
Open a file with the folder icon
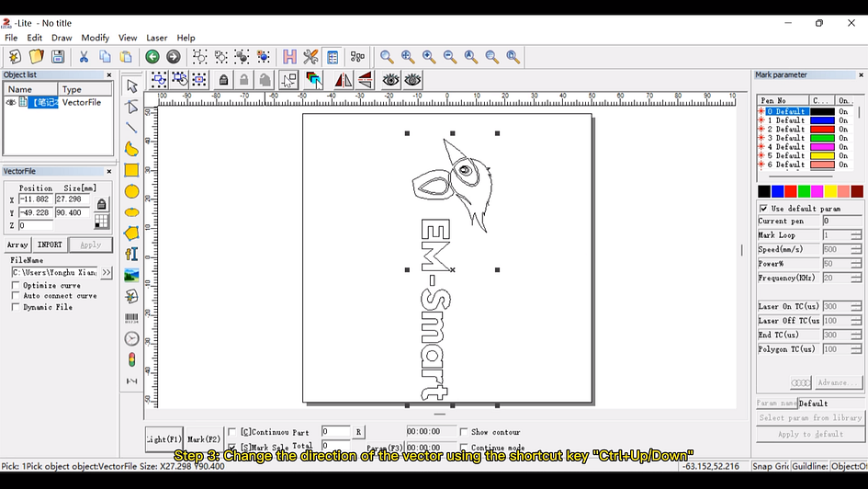(36, 56)
